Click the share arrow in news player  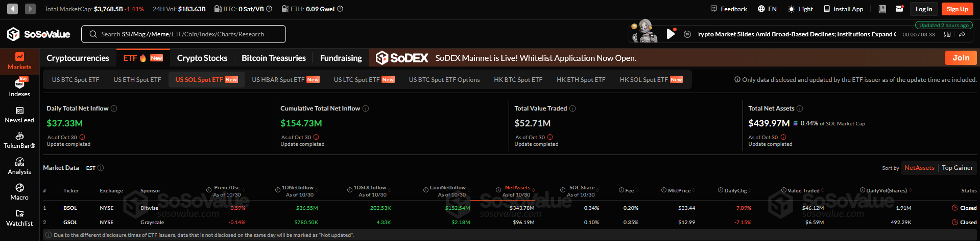coord(962,34)
